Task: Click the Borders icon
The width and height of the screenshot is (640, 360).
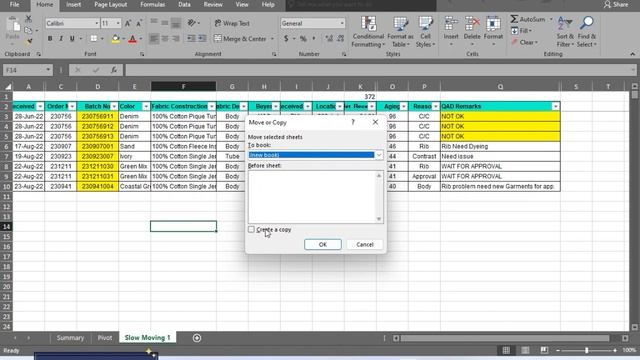Action: click(x=93, y=39)
